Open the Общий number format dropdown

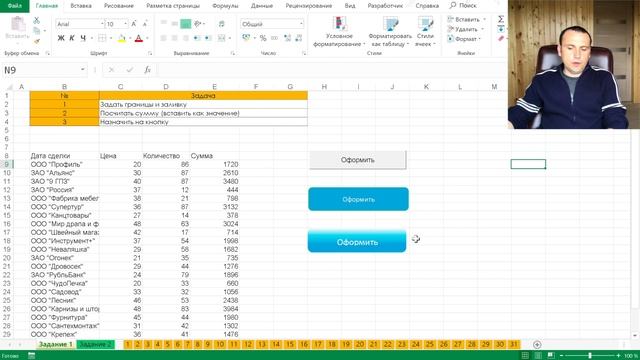[301, 24]
